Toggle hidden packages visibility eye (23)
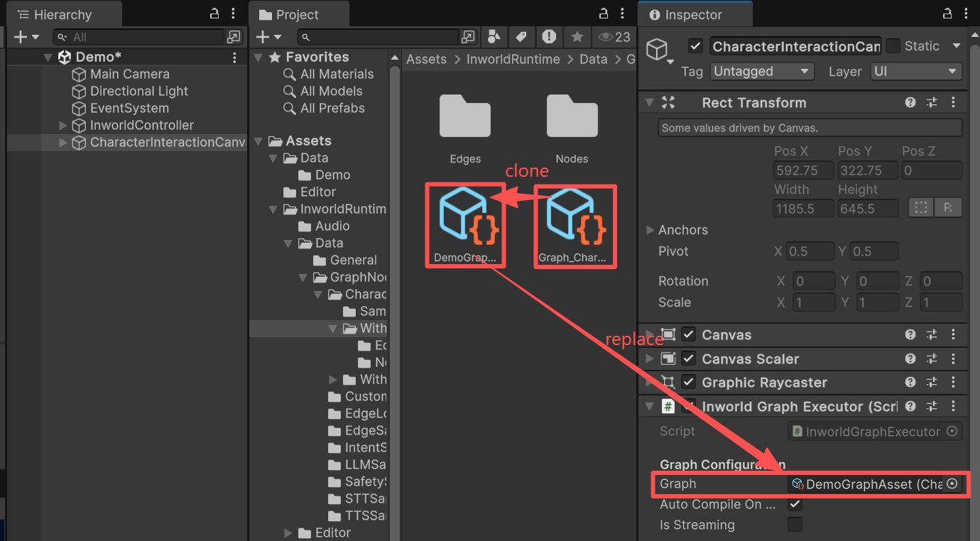The height and width of the screenshot is (541, 980). pos(614,37)
